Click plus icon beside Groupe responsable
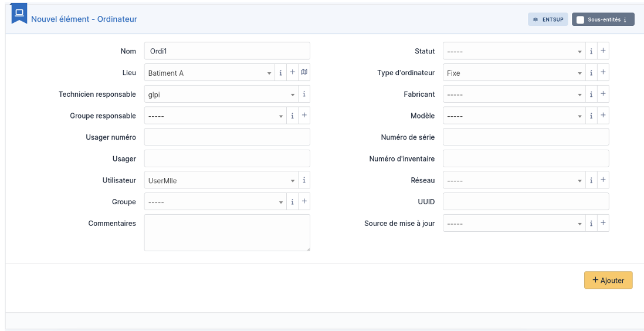The height and width of the screenshot is (331, 644). (304, 116)
